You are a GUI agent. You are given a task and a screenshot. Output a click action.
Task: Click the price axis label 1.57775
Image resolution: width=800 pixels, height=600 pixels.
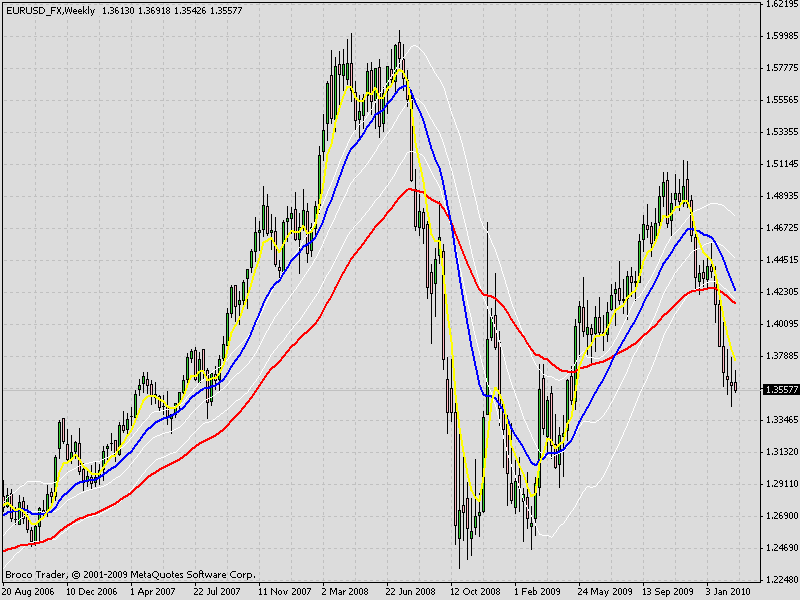[x=782, y=68]
